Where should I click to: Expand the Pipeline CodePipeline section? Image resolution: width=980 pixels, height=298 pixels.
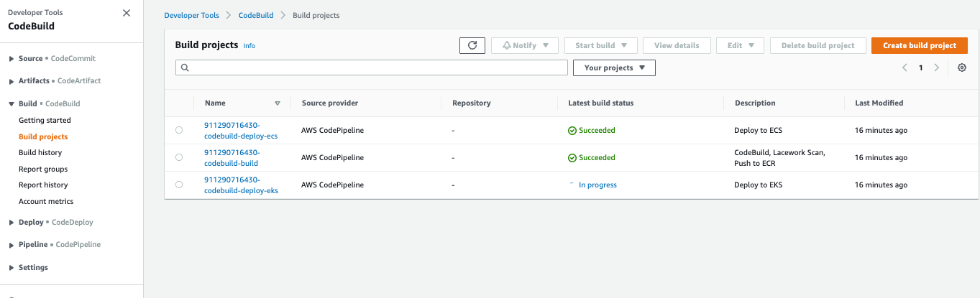12,245
